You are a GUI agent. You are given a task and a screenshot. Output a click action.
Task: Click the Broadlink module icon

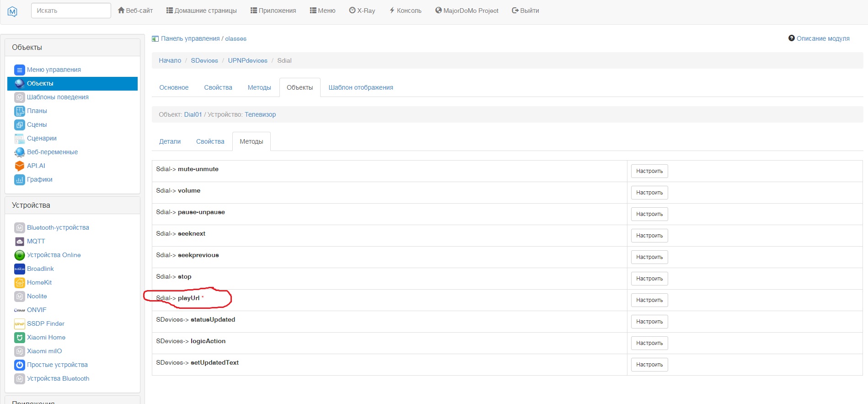19,269
